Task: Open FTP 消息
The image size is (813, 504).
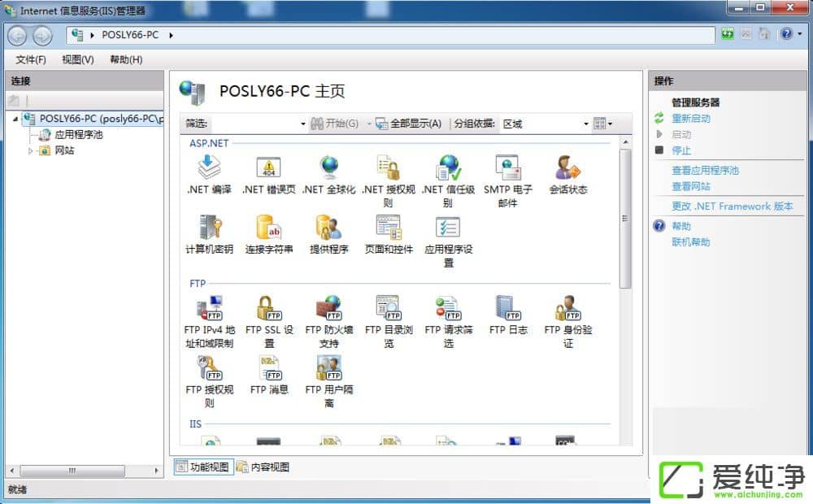Action: (x=268, y=375)
